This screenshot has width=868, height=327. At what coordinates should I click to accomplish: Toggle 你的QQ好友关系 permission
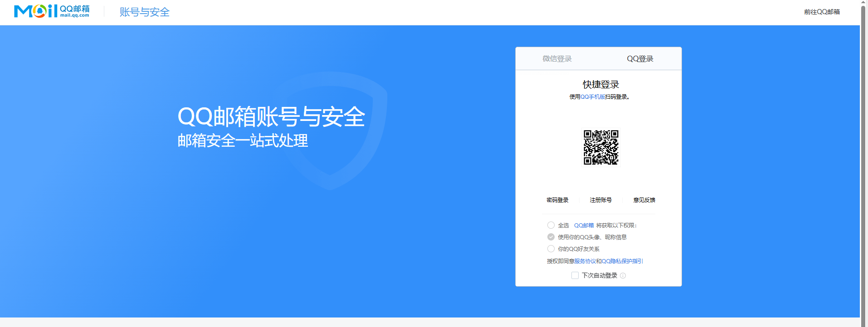click(551, 249)
